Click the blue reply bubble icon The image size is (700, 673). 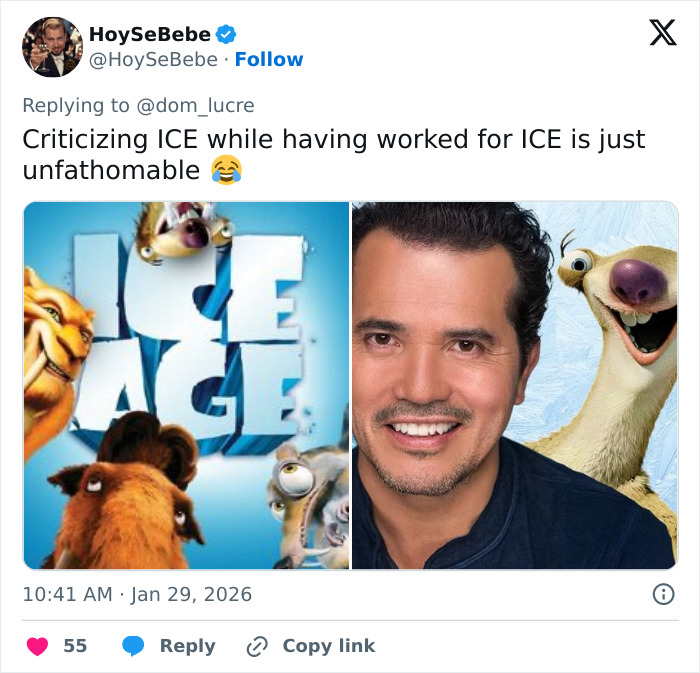(x=133, y=646)
